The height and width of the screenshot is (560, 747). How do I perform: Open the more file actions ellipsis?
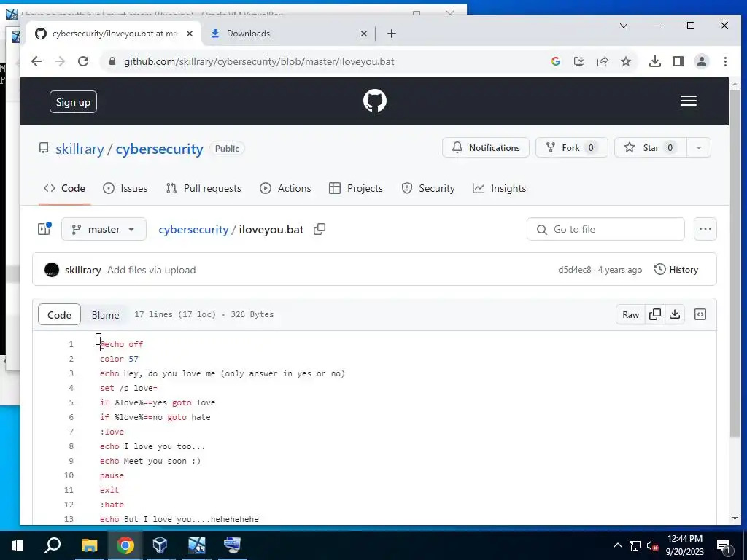pos(705,229)
